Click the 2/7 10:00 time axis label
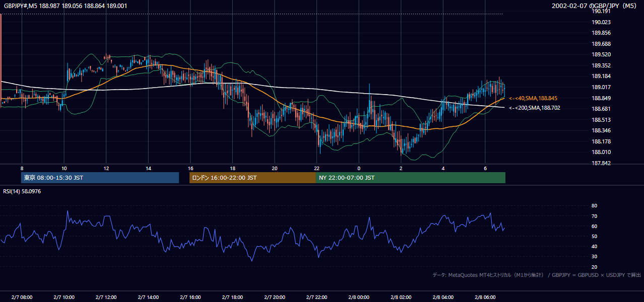Viewport: 644px width, 302px height. pos(64,297)
